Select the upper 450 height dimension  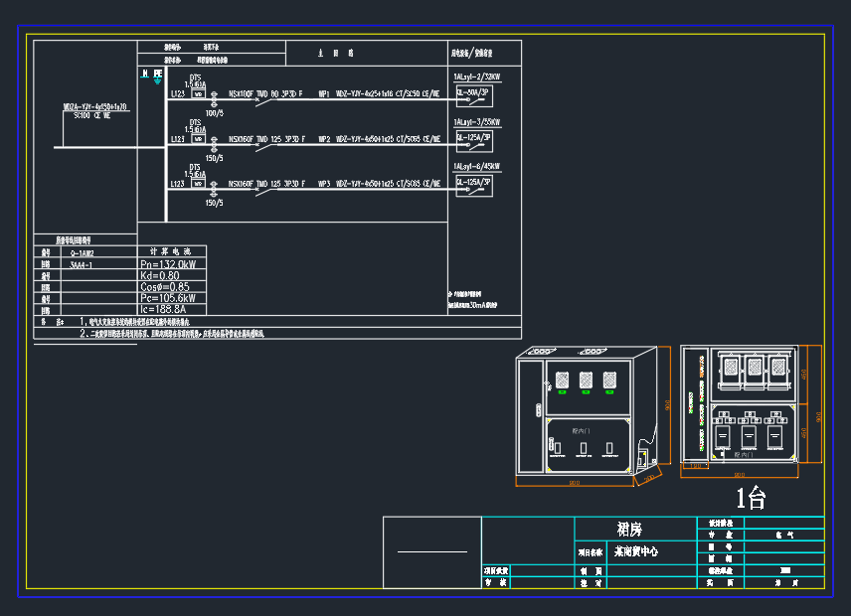(x=804, y=375)
